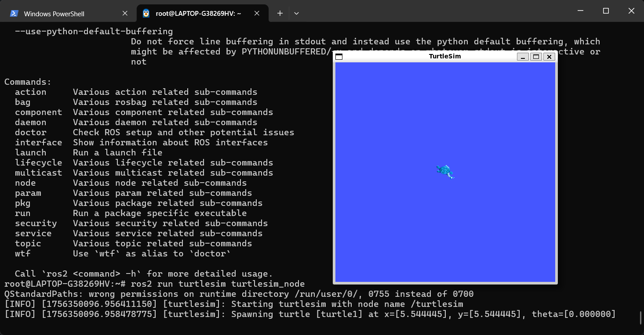Click the Tux penguin icon in tab

point(146,14)
